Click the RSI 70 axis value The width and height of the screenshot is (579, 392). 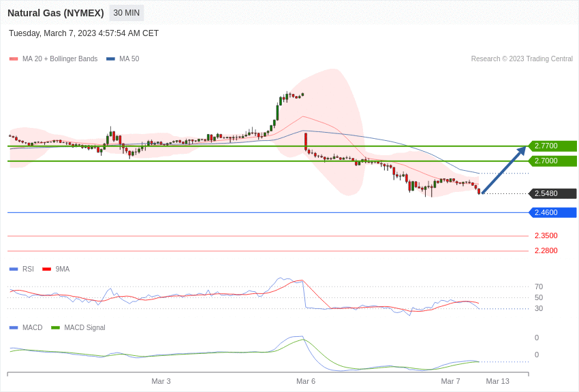(x=539, y=287)
